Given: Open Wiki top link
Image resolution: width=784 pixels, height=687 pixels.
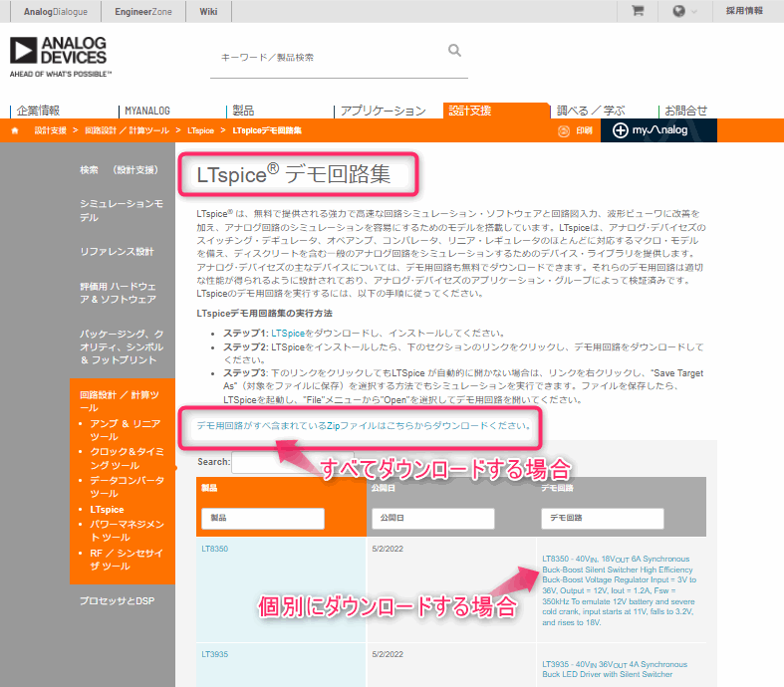Looking at the screenshot, I should pos(208,12).
